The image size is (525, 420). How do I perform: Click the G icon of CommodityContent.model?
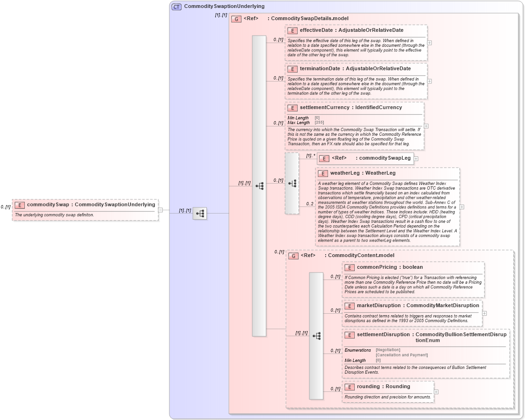point(293,256)
